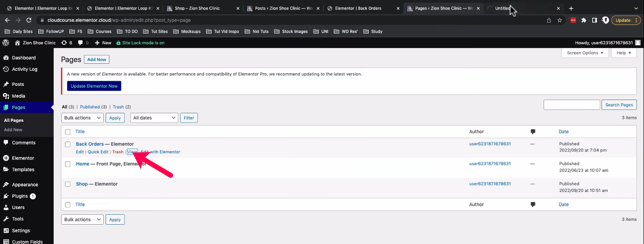Open the updates counter showing 6

point(66,42)
